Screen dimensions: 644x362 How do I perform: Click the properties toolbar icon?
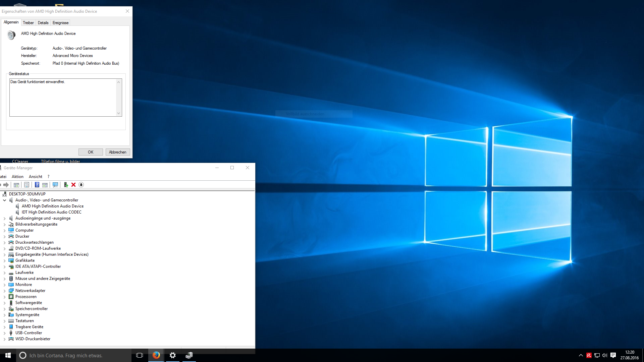tap(26, 185)
